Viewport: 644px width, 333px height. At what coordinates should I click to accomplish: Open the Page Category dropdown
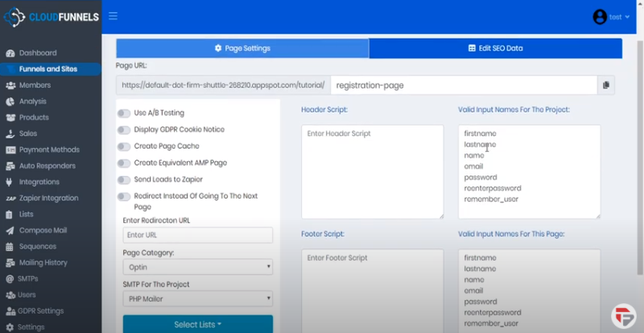(198, 267)
